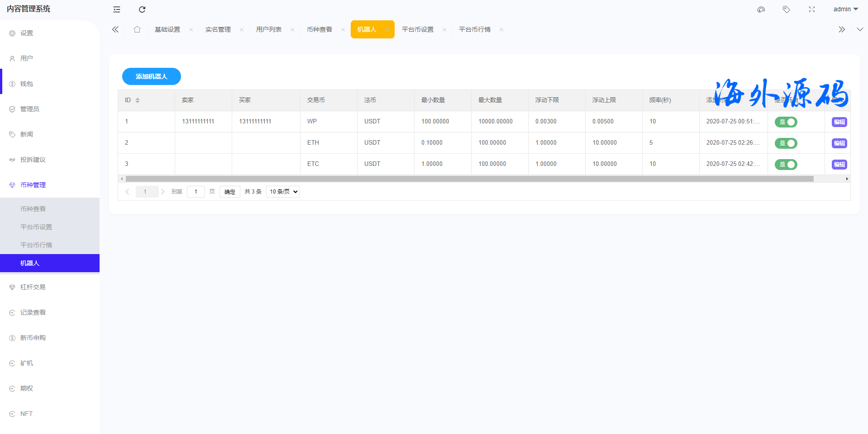Click the 添加机器人 button
Viewport: 868px width, 434px height.
pyautogui.click(x=152, y=76)
